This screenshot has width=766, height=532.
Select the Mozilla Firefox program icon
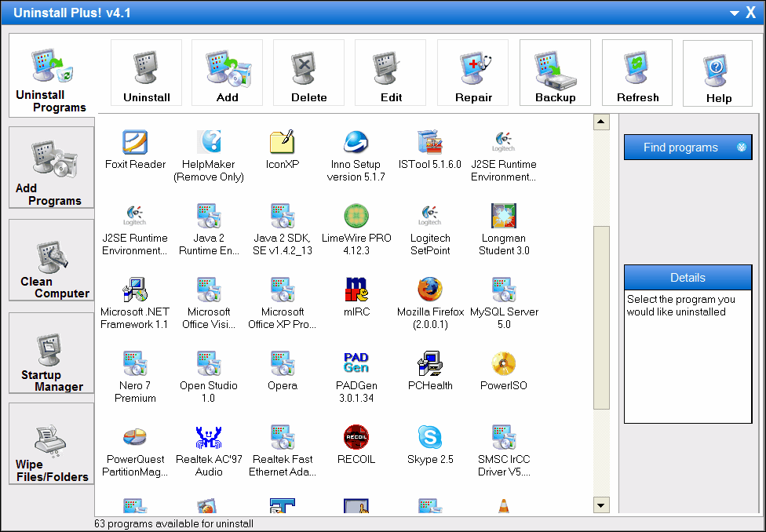point(430,290)
